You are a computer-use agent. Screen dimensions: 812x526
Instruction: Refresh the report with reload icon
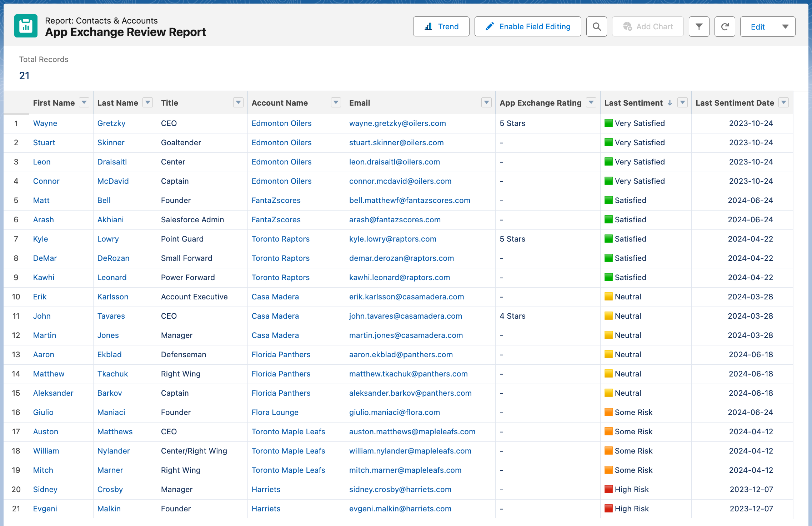point(725,26)
